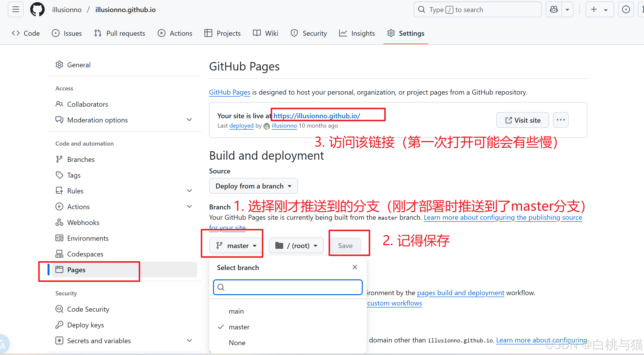Open the issues circle icon in header
The image size is (644, 355).
[626, 10]
